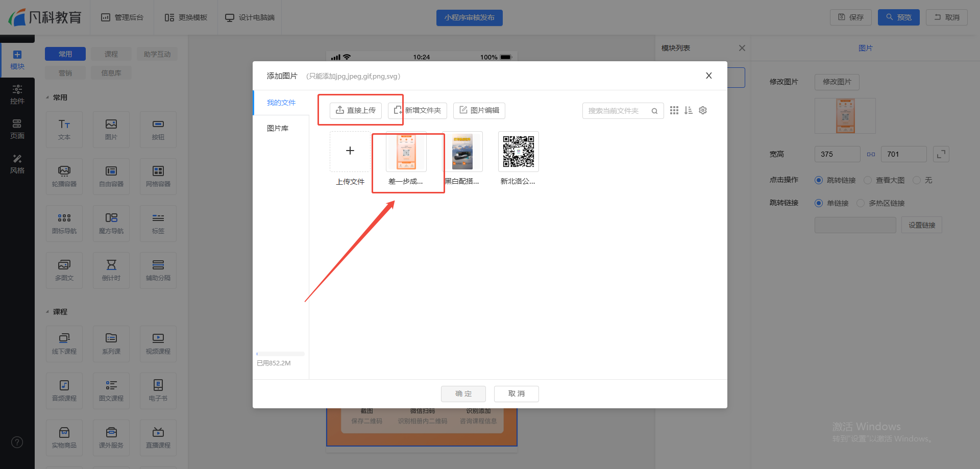The width and height of the screenshot is (980, 469).
Task: Choose the 多热区链接 radio option
Action: pyautogui.click(x=861, y=203)
